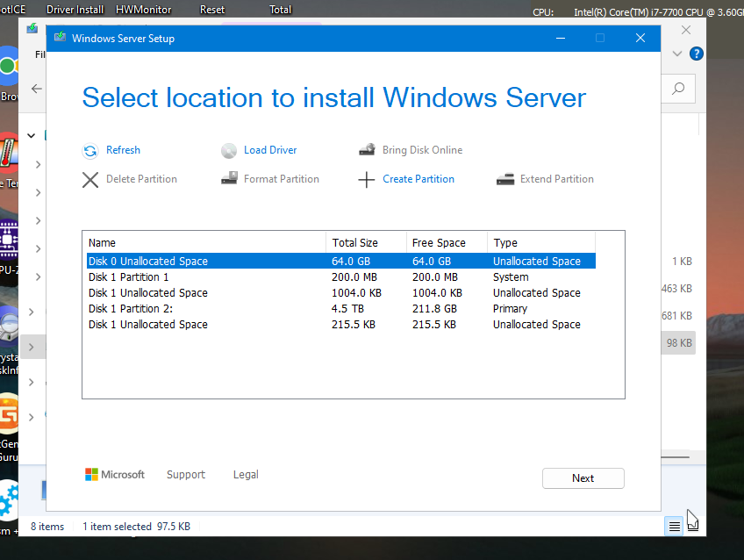Click the Load Driver link
Screen dimensions: 744x560
point(270,150)
